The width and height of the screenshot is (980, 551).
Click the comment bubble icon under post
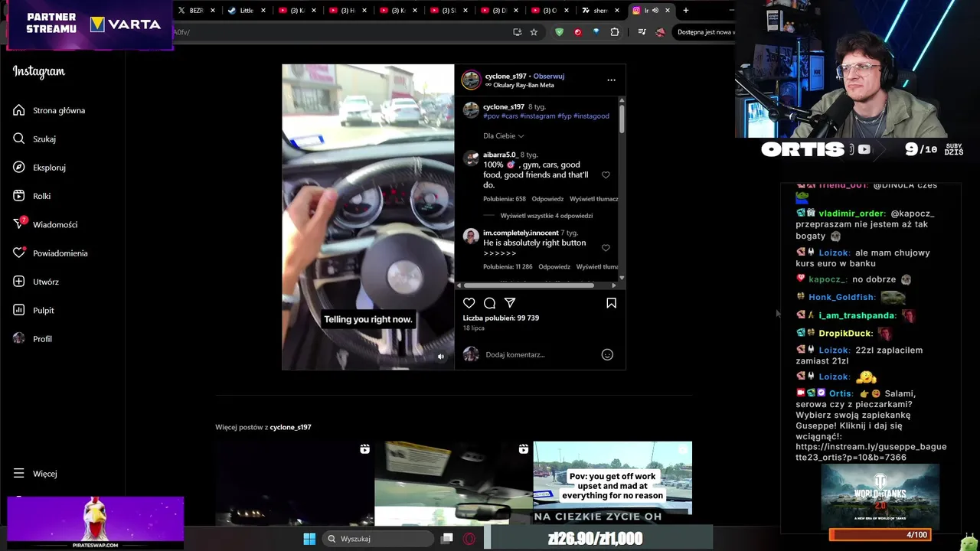pyautogui.click(x=489, y=303)
